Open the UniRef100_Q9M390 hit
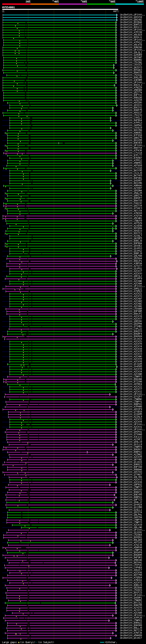 (131, 321)
